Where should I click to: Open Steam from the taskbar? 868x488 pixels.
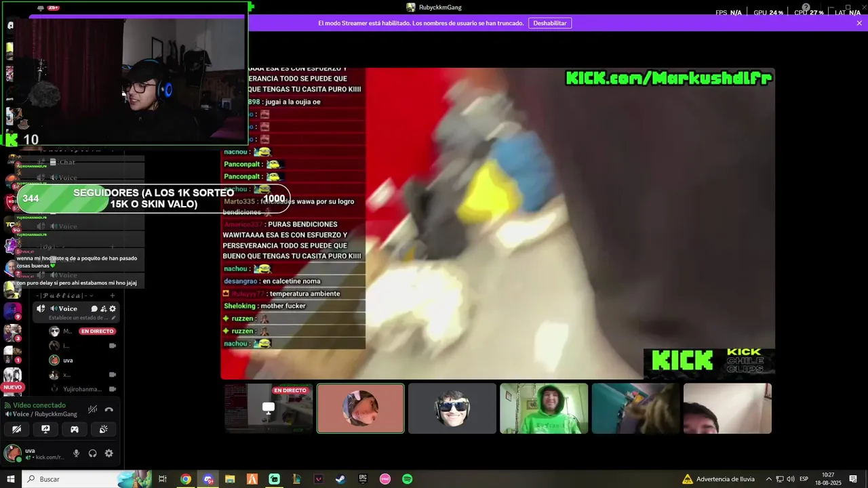pyautogui.click(x=340, y=479)
